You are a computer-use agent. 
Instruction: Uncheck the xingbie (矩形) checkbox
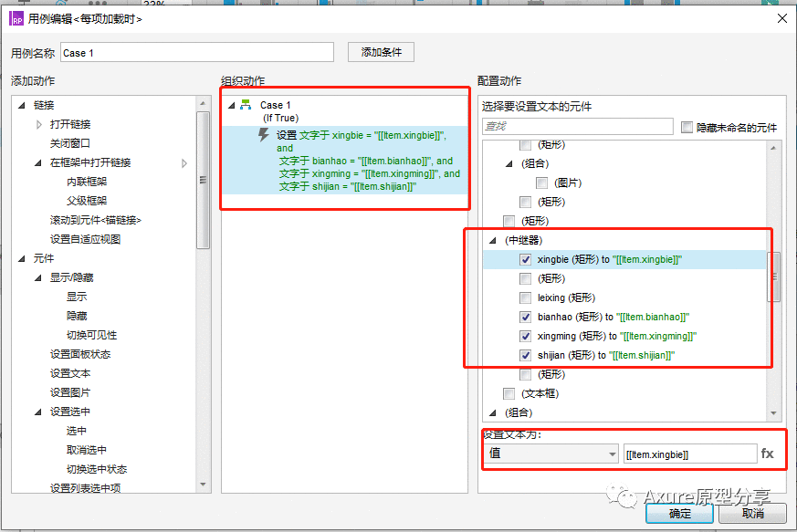click(526, 260)
